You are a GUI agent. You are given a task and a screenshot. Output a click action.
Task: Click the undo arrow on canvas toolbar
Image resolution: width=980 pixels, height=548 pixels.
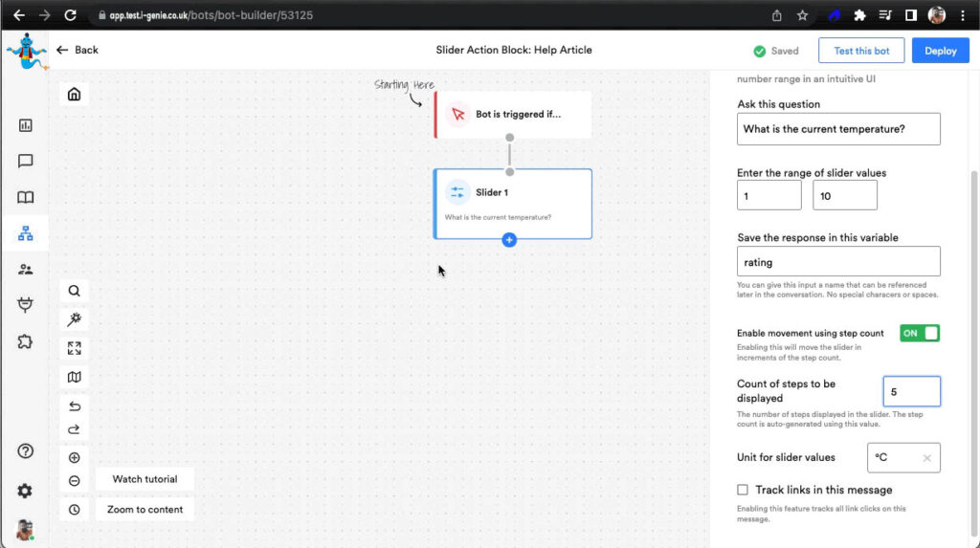pos(74,406)
